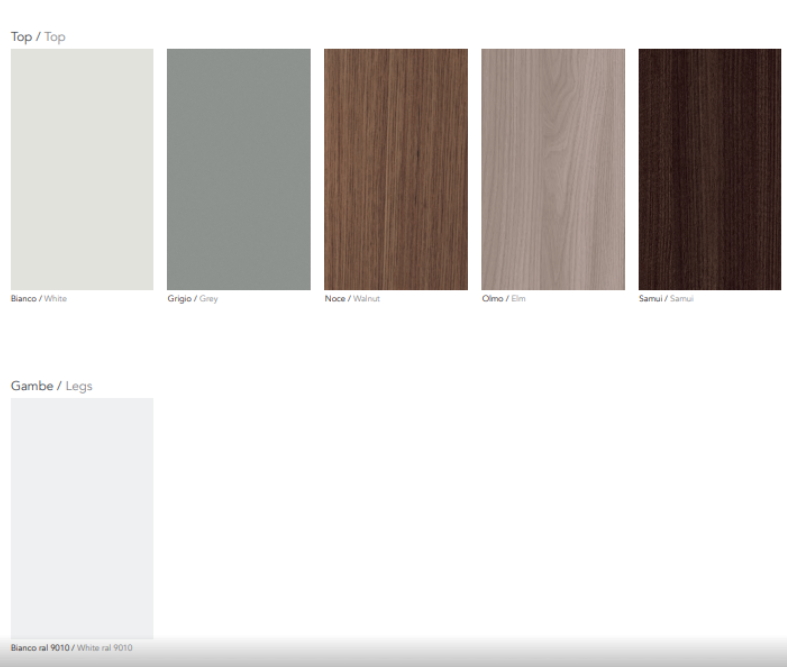
Task: Click the 'Grigio' label text
Action: click(x=179, y=299)
